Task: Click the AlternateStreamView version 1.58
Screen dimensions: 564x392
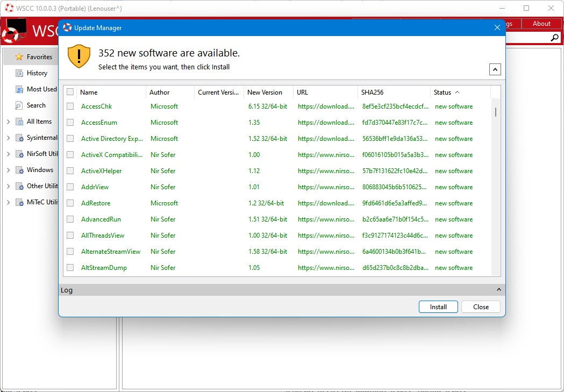Action: click(268, 251)
